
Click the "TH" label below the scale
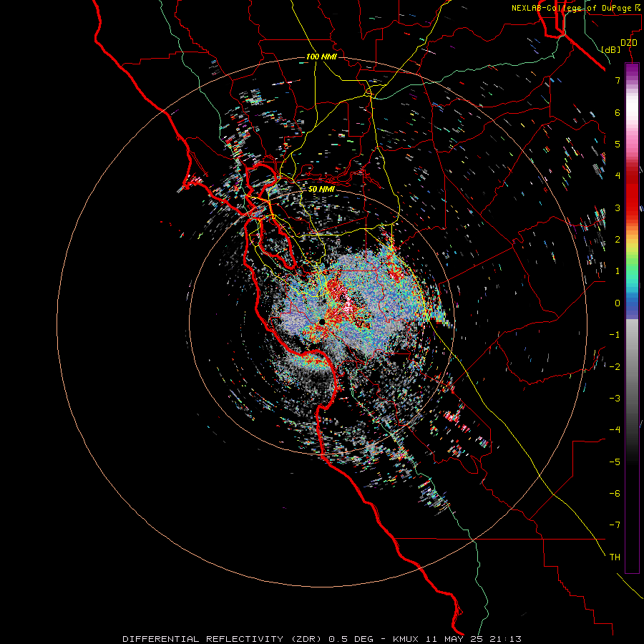(615, 557)
